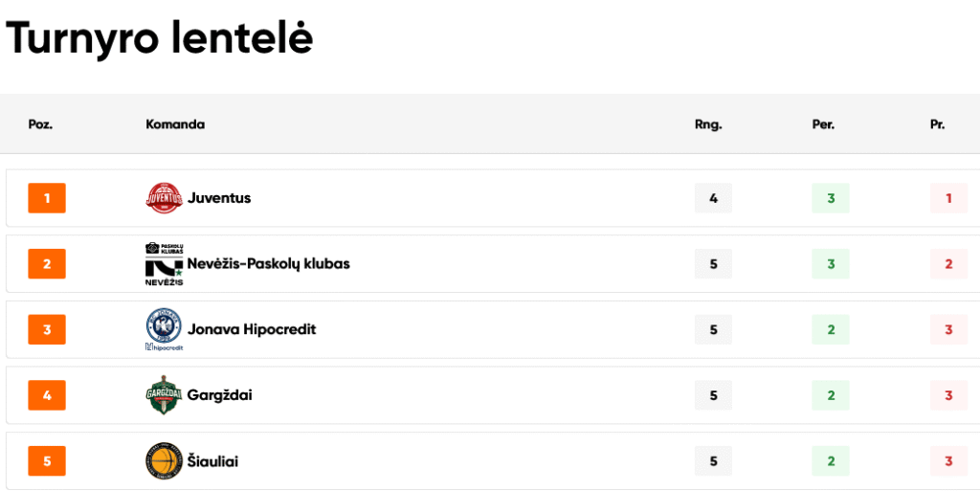
Task: Select the Gargždai team name
Action: pyautogui.click(x=220, y=395)
